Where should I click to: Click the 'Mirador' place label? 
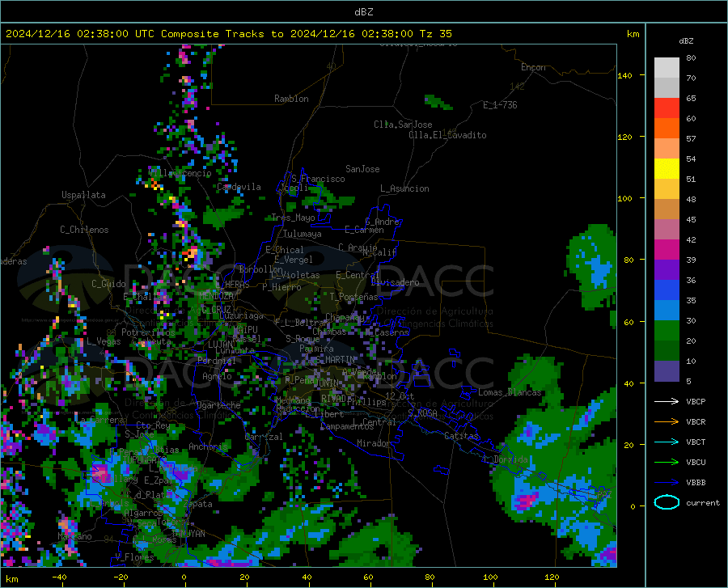[x=374, y=443]
